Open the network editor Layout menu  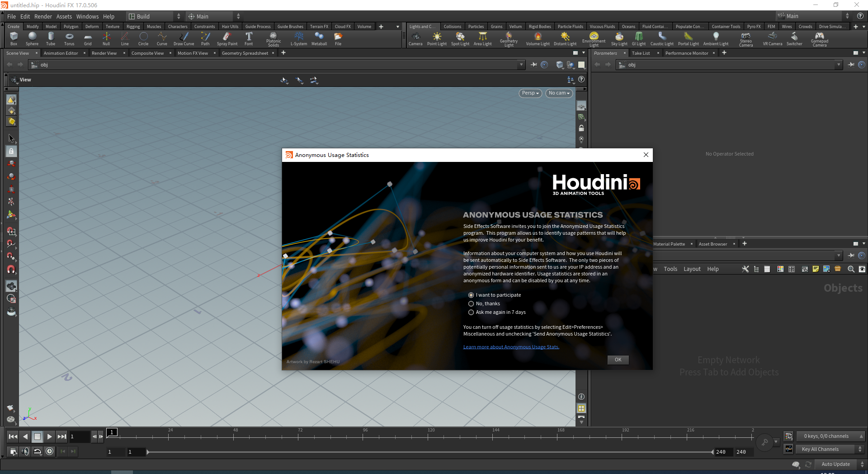click(x=692, y=269)
